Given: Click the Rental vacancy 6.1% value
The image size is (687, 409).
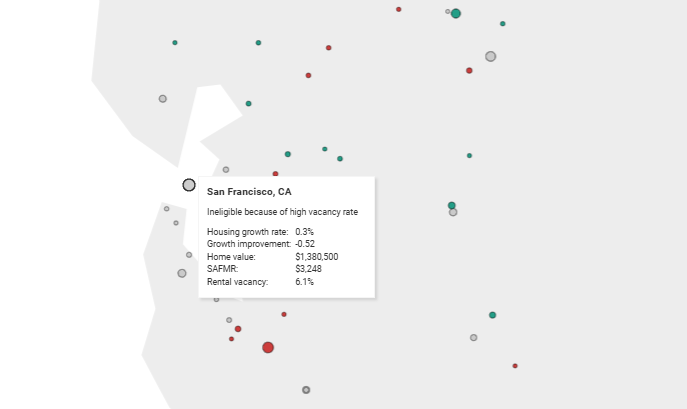Looking at the screenshot, I should 305,282.
